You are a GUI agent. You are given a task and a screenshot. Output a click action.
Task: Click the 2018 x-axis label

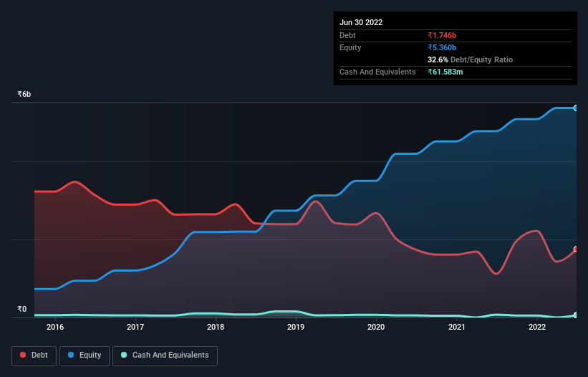pyautogui.click(x=216, y=327)
